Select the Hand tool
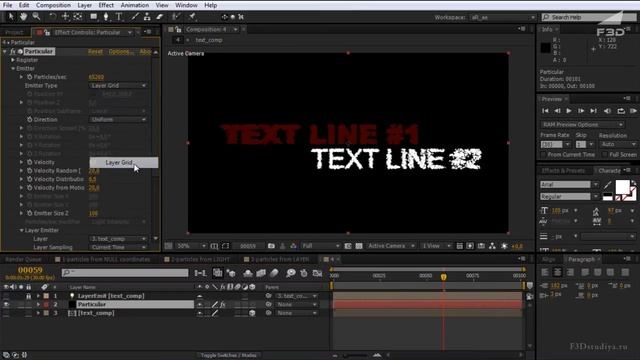 tap(24, 17)
